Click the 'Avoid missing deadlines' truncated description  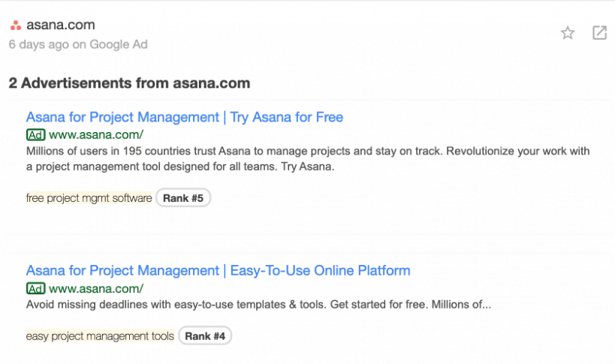(x=258, y=305)
